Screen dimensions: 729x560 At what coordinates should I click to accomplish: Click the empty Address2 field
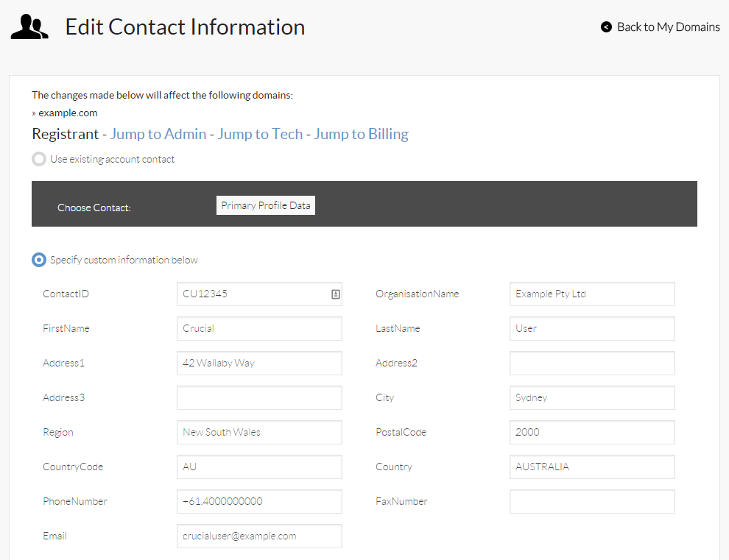pos(592,363)
